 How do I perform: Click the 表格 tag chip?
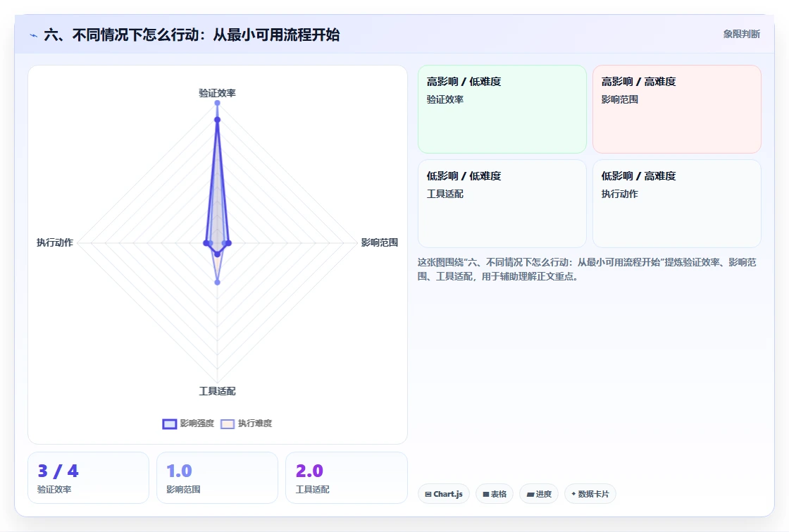click(495, 494)
